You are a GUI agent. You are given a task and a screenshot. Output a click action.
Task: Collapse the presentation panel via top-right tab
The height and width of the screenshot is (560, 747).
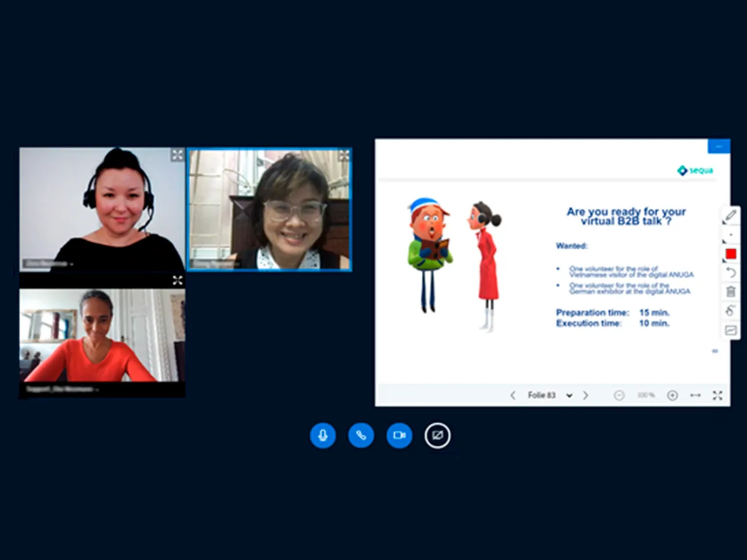pos(719,146)
